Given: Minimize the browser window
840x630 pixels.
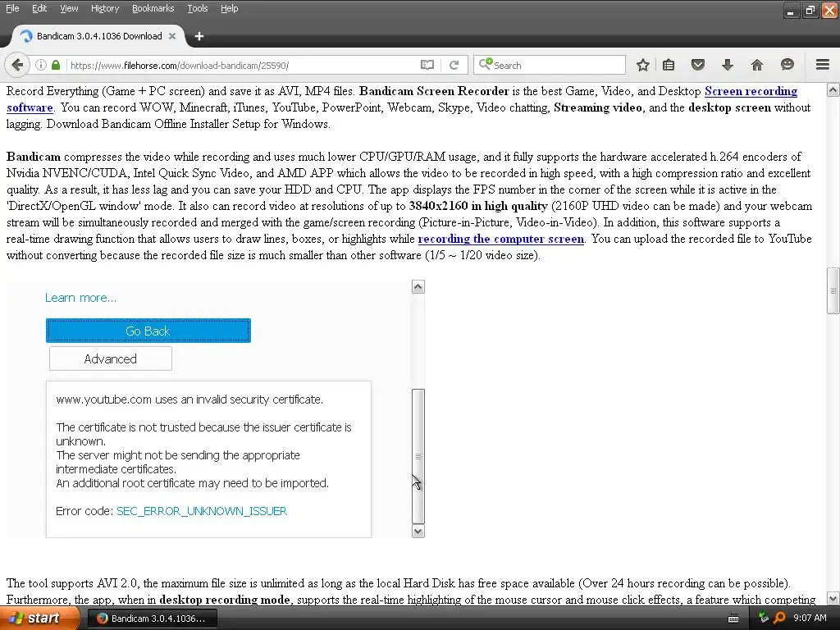Looking at the screenshot, I should click(791, 10).
